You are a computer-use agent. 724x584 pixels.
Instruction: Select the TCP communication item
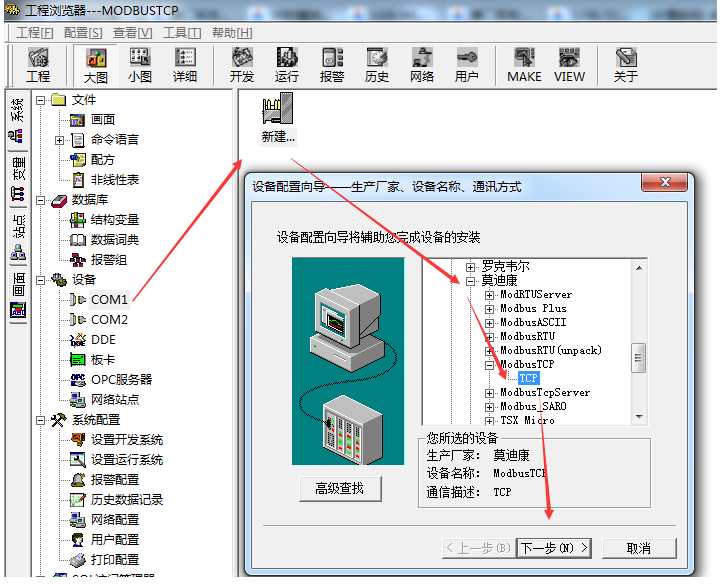(528, 379)
